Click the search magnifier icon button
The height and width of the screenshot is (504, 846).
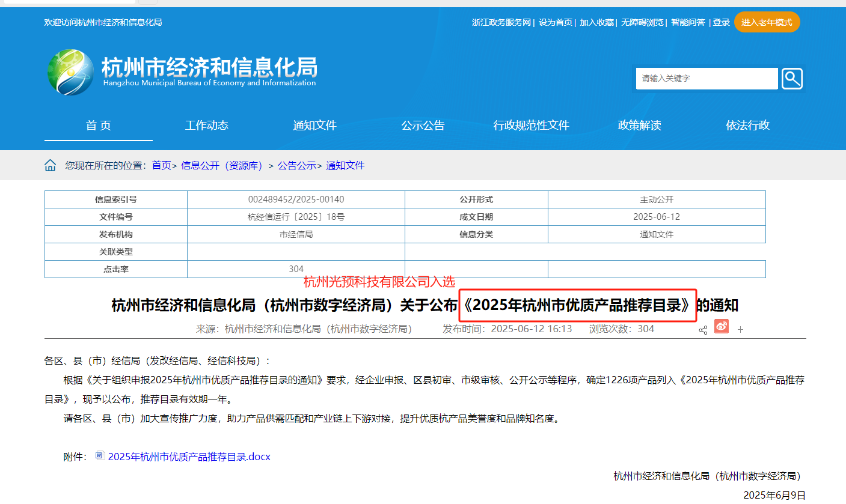(792, 79)
